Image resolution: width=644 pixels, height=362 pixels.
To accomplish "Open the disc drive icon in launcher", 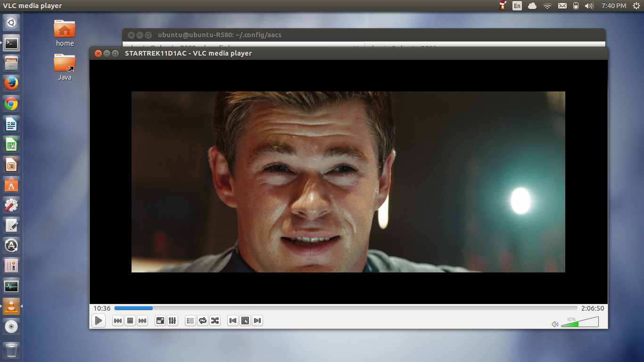I will coord(11,327).
